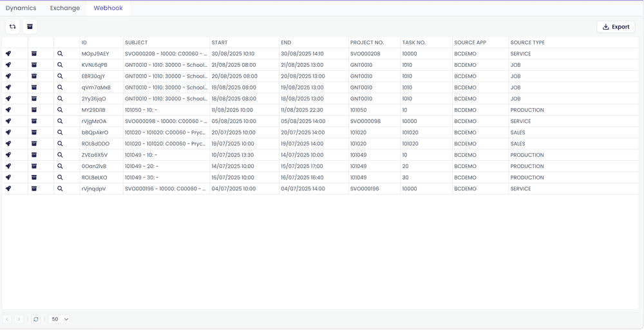Click end date 20/07/2025 14:00
Screen dimensions: 644x330
(x=303, y=133)
